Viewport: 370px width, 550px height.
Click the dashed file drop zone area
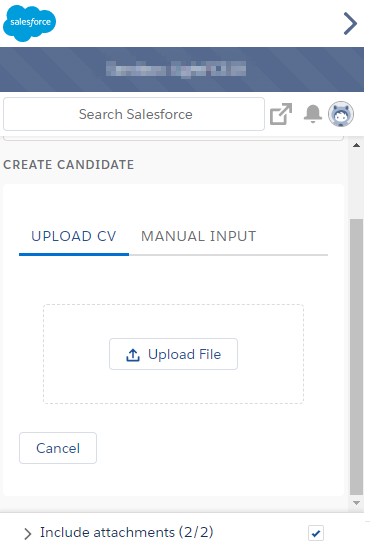173,354
